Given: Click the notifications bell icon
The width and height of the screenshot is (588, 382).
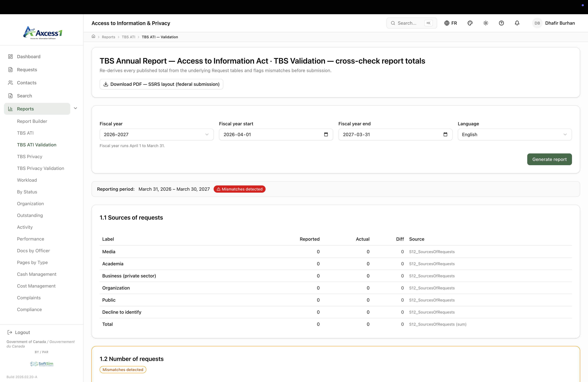Looking at the screenshot, I should [x=517, y=23].
